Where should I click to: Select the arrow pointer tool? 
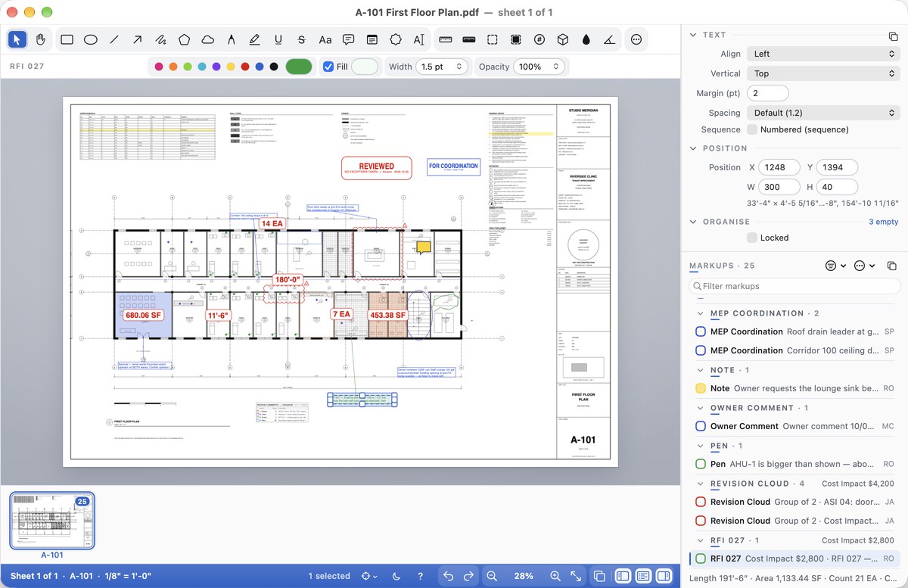click(x=17, y=39)
